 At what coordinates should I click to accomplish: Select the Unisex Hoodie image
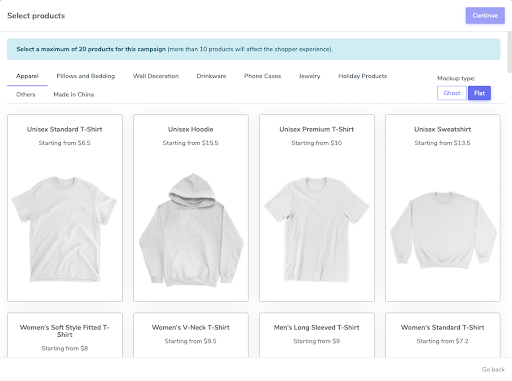(x=191, y=229)
